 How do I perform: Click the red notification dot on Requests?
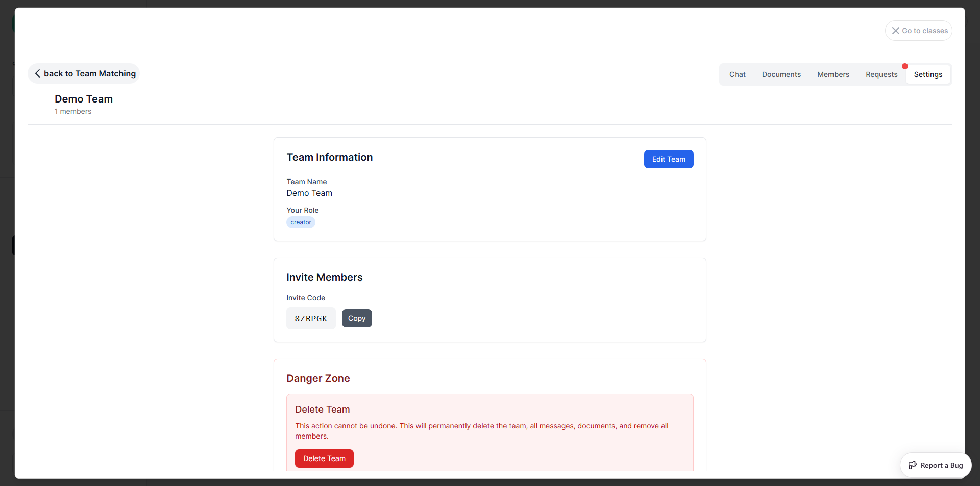(x=904, y=66)
